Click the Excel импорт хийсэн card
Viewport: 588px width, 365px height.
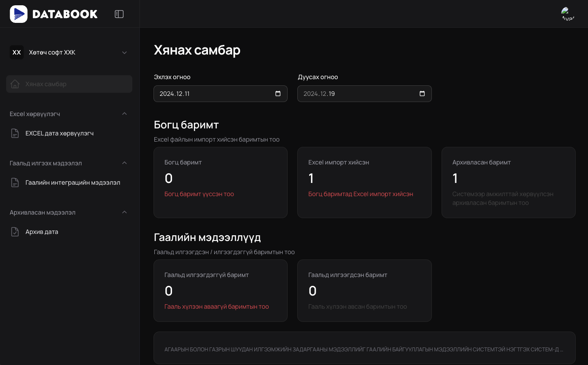pos(364,182)
